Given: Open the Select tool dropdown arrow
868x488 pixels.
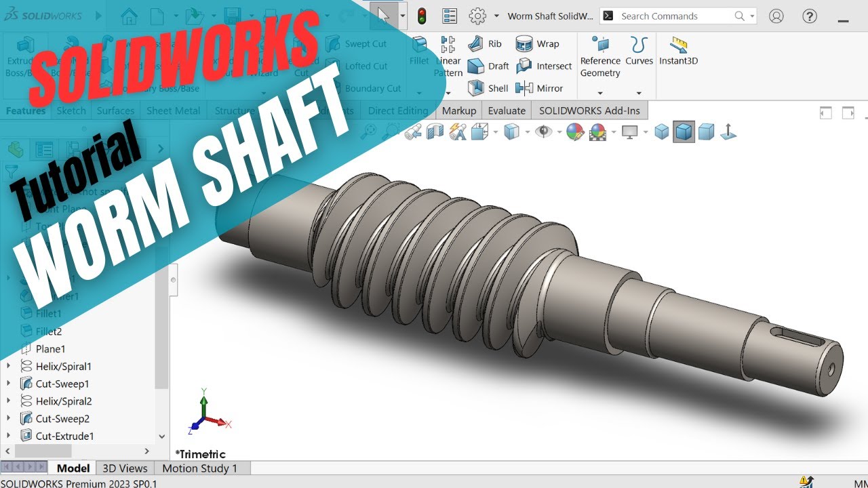Looking at the screenshot, I should tap(403, 16).
